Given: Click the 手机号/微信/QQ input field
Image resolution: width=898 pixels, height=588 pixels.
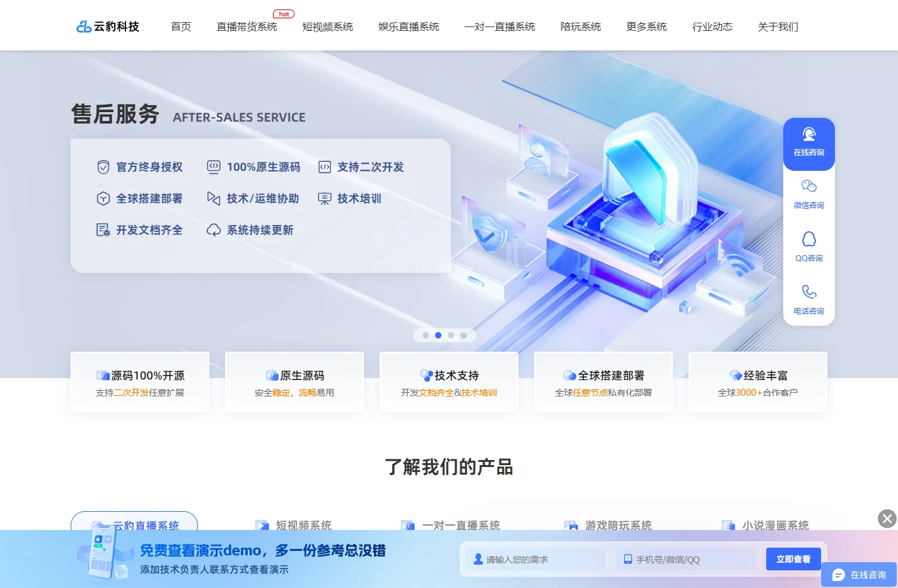Looking at the screenshot, I should [686, 559].
